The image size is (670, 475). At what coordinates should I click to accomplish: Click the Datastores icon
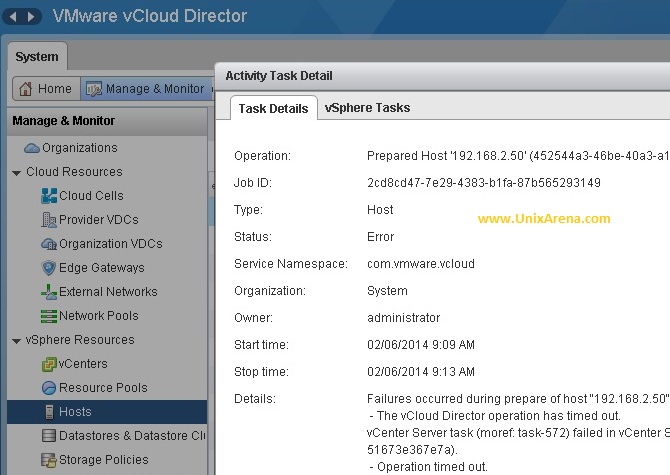click(49, 436)
